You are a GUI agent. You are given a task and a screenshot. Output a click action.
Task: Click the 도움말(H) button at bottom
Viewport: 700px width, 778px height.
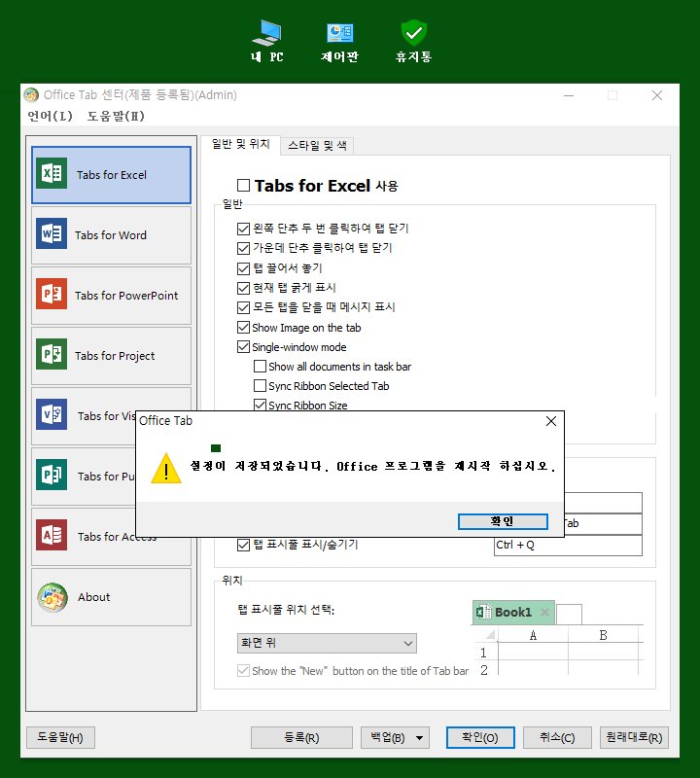(60, 738)
